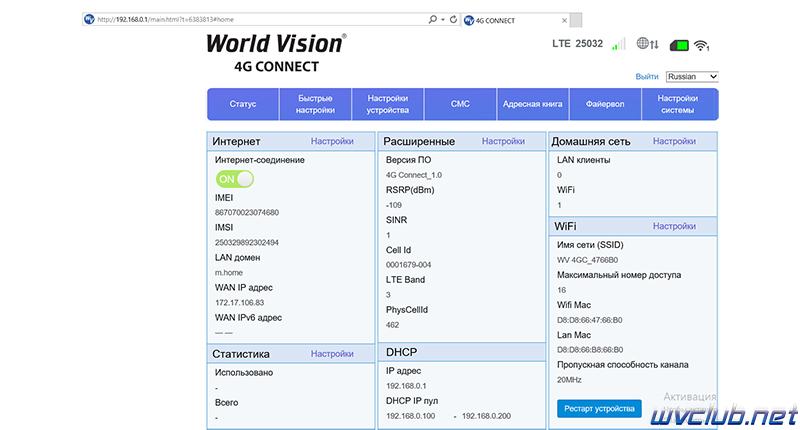The image size is (800, 430).
Task: Click the WiFi clients icon in header
Action: pos(702,45)
